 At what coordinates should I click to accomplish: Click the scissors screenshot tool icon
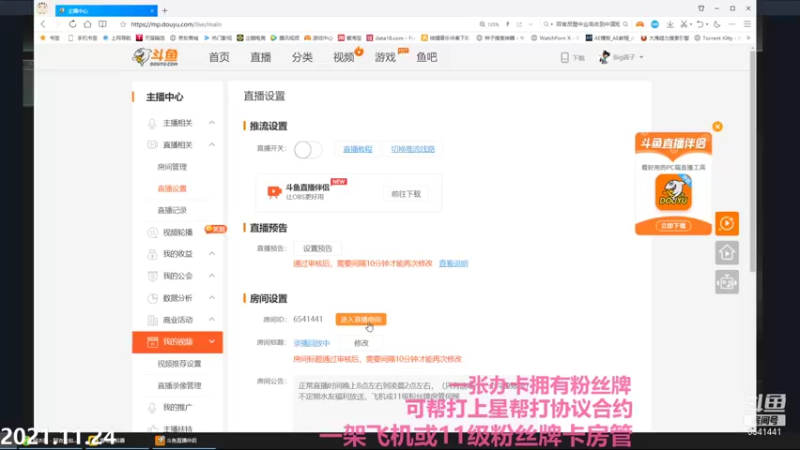[684, 24]
